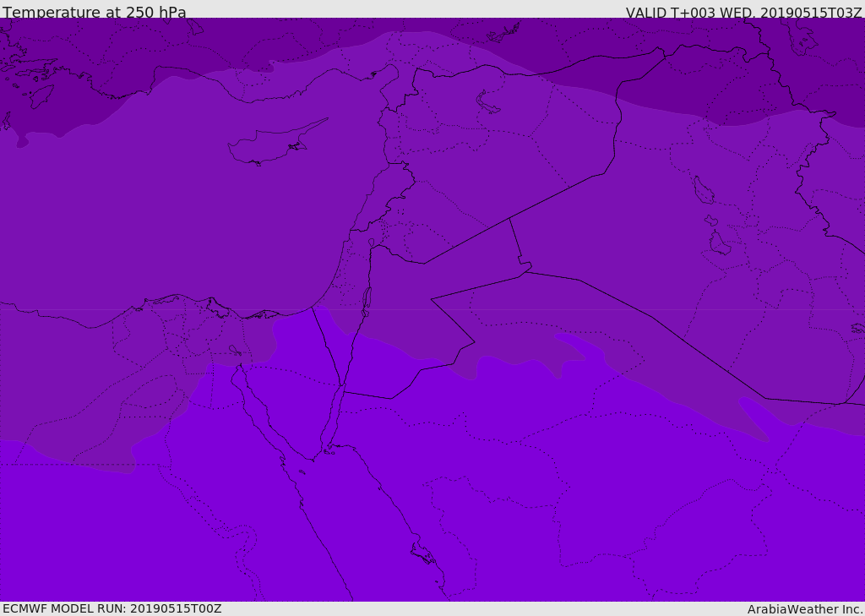
Task: Select the Gulf of Aqaba
Action: (x=335, y=414)
